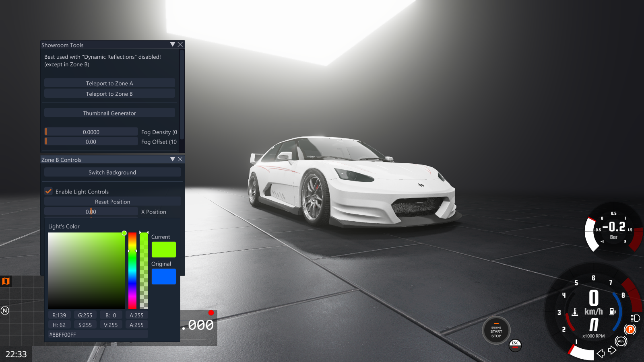Click the left turn signal arrow
The image size is (644, 362).
(601, 353)
